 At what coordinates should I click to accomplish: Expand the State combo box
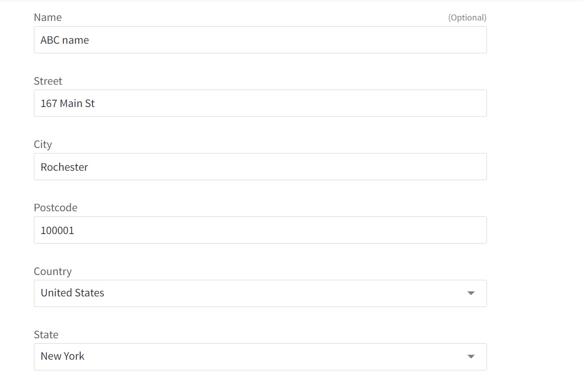(x=260, y=356)
